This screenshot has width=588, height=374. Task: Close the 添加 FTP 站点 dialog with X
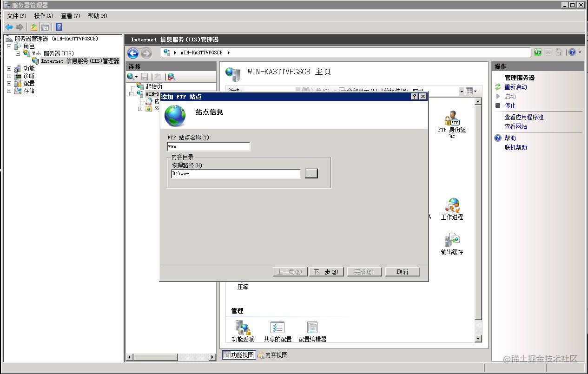[423, 97]
